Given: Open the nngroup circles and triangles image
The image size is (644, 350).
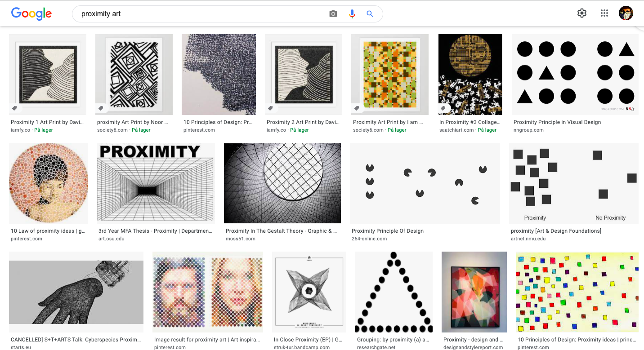Looking at the screenshot, I should [575, 75].
